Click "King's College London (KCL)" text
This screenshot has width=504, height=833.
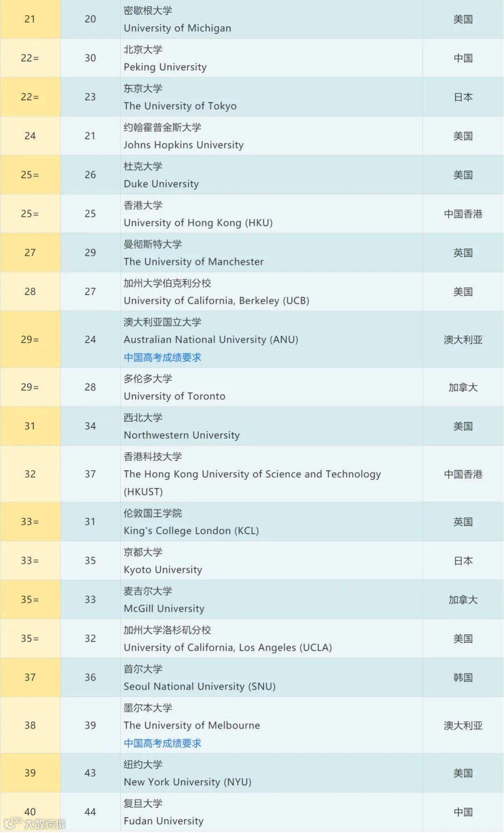click(x=191, y=531)
